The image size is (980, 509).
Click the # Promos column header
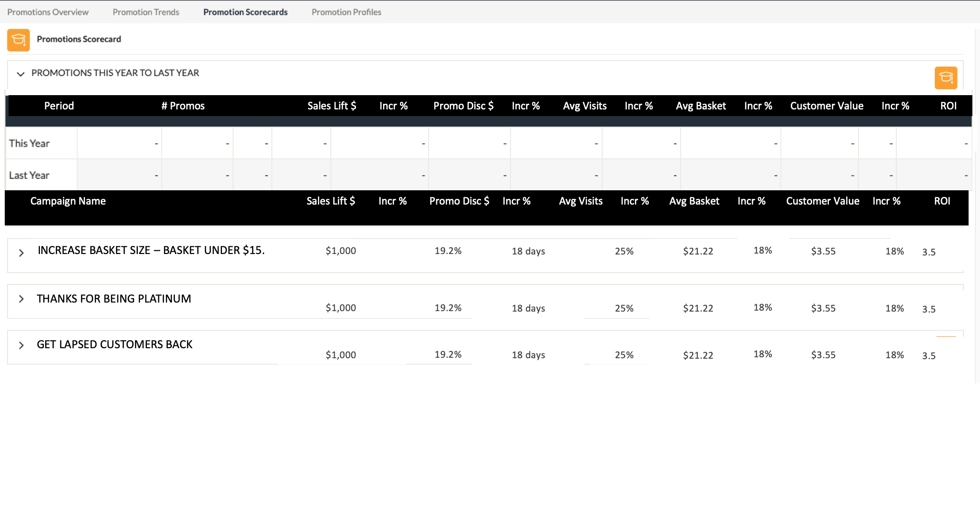pyautogui.click(x=183, y=106)
